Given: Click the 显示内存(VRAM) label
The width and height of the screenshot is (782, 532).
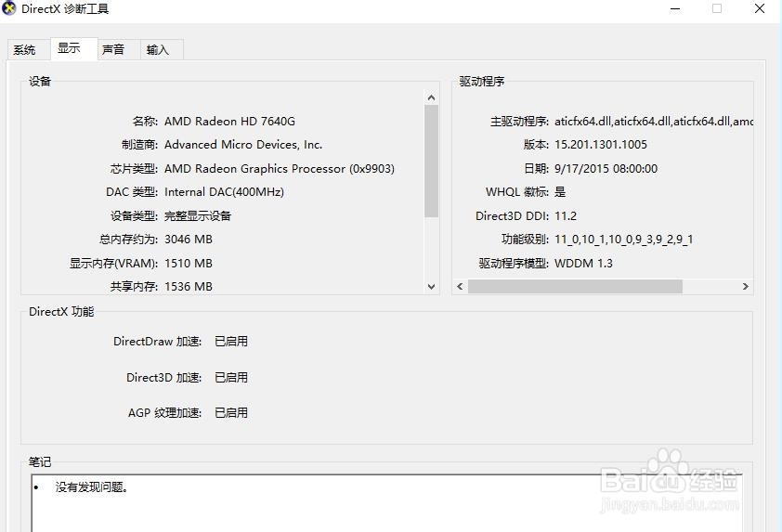Looking at the screenshot, I should coord(113,264).
